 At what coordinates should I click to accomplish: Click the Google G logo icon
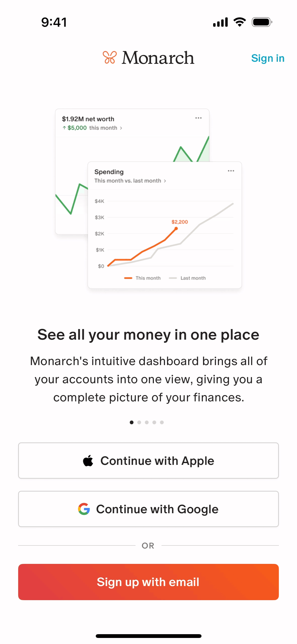point(84,509)
